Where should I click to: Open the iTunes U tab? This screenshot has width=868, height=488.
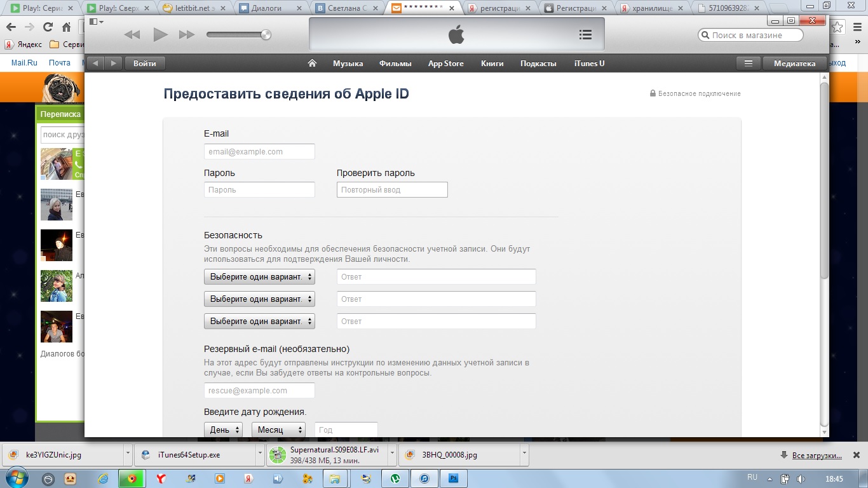[589, 64]
